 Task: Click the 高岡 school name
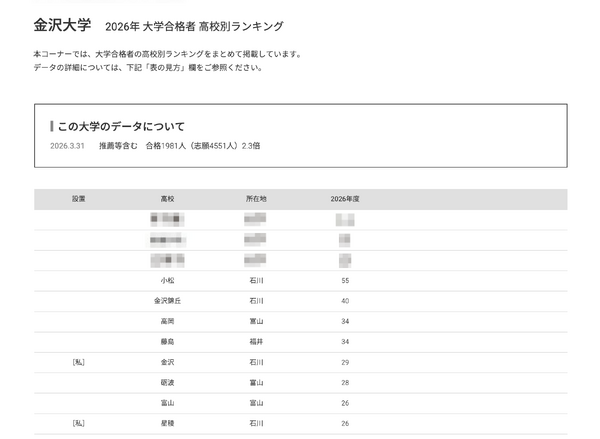(167, 321)
